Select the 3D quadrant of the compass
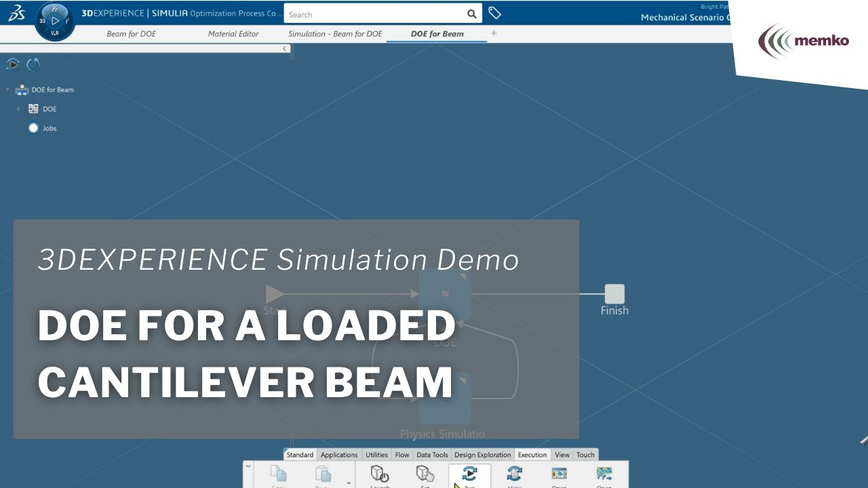This screenshot has width=868, height=488. [x=43, y=21]
